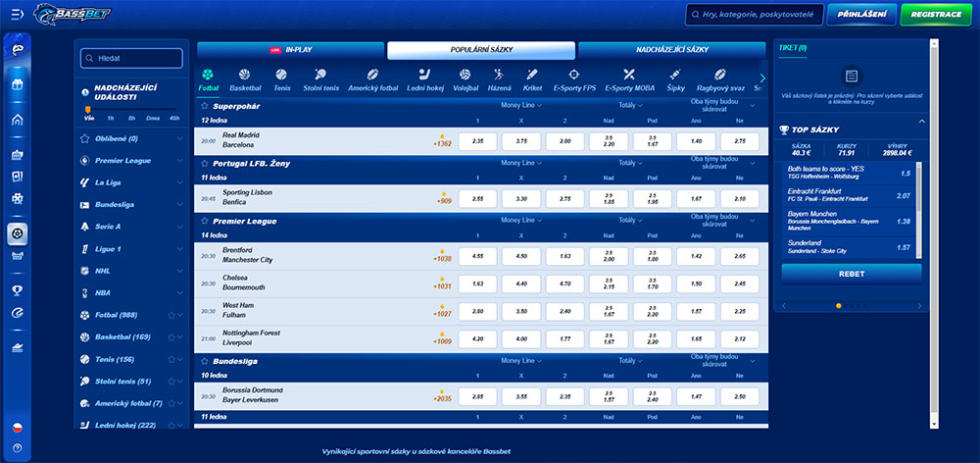Favorite the Portugal LFB. Ženy league star
Viewport: 980px width, 463px height.
tap(205, 163)
